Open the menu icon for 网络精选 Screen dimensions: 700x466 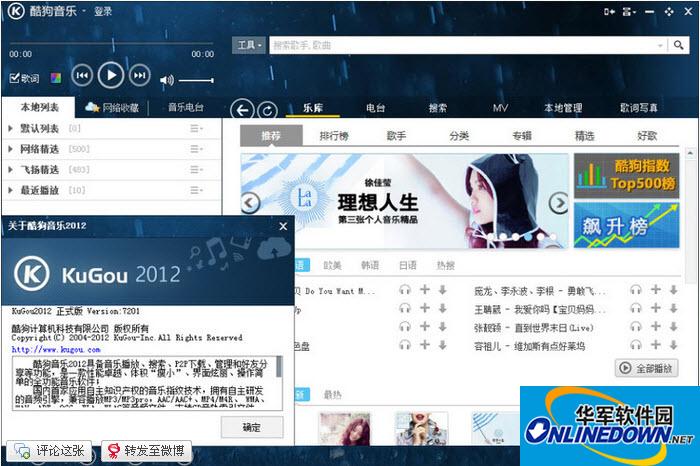196,149
